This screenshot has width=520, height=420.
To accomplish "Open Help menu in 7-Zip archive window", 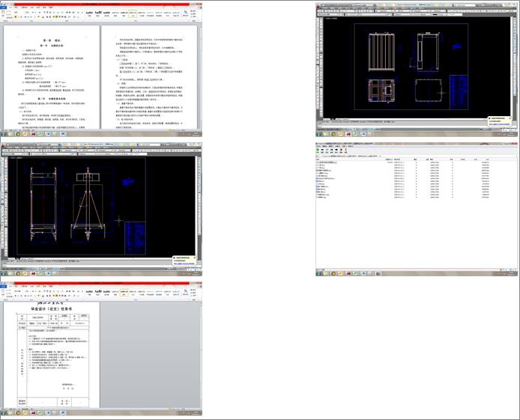I will 351,146.
